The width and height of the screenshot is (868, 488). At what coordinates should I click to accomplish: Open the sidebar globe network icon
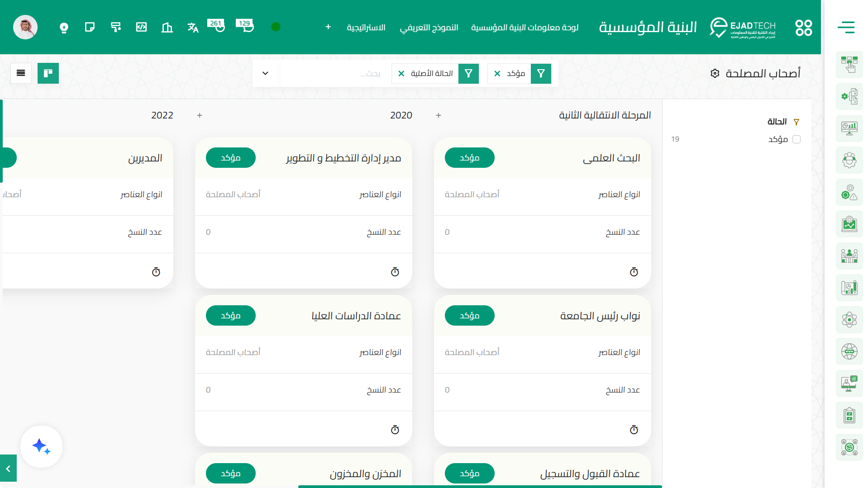tap(849, 351)
